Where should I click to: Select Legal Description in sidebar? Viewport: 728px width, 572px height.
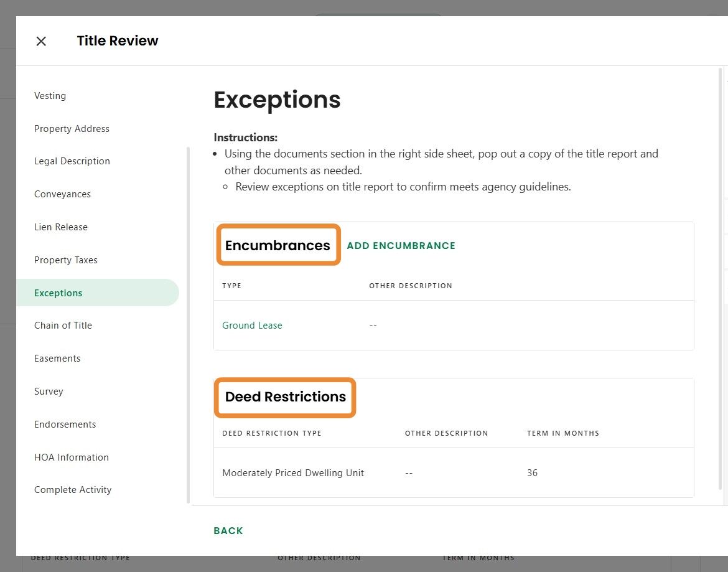coord(72,161)
